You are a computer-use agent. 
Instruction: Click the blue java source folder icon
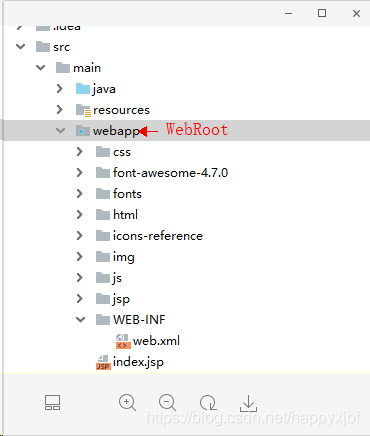[x=83, y=88]
